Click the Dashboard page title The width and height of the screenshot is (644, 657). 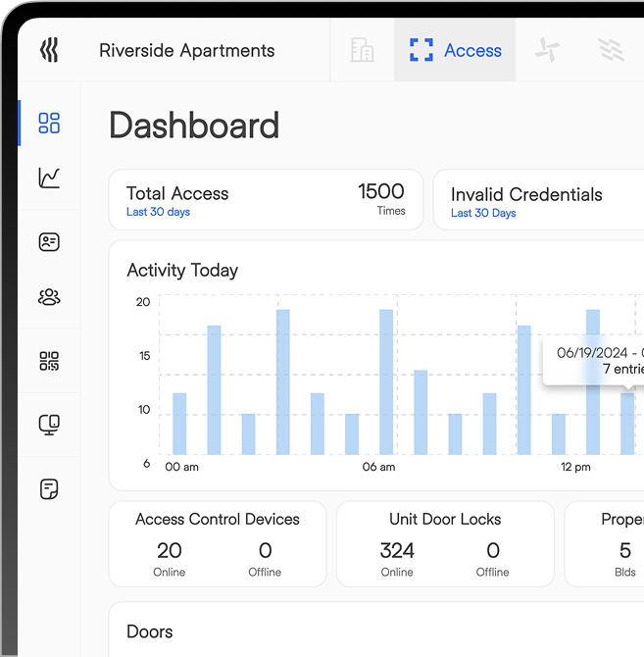coord(194,126)
